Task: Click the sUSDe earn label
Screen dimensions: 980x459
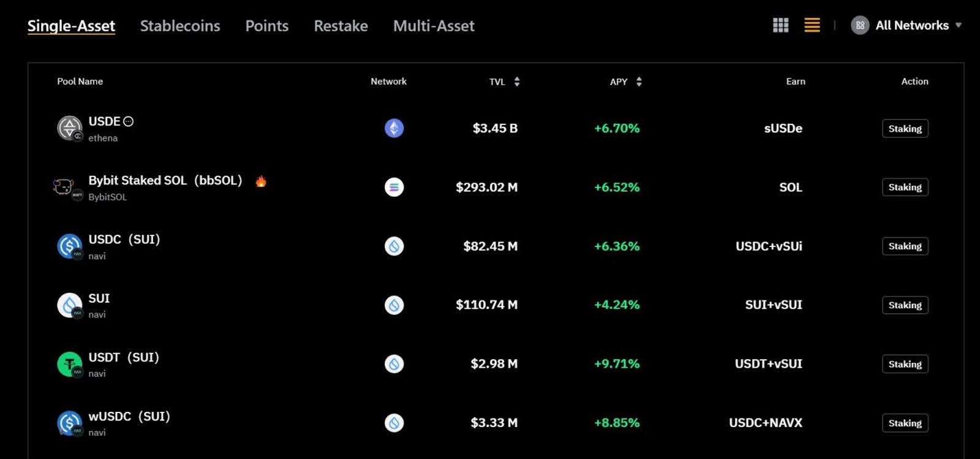Action: 783,128
